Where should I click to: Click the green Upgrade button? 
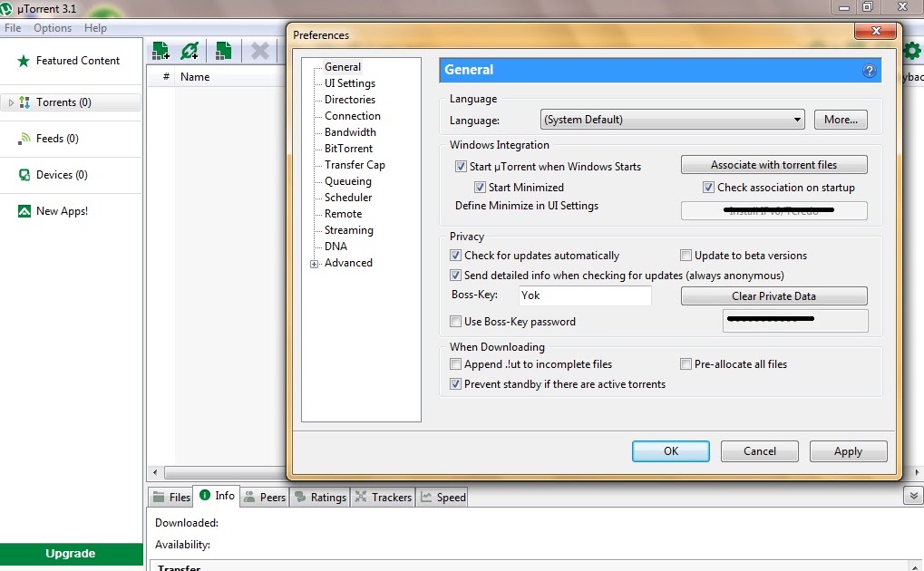click(x=71, y=554)
